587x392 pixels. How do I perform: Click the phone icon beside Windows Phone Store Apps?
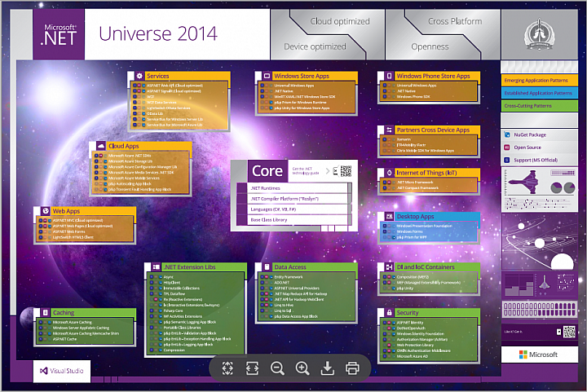pos(390,76)
